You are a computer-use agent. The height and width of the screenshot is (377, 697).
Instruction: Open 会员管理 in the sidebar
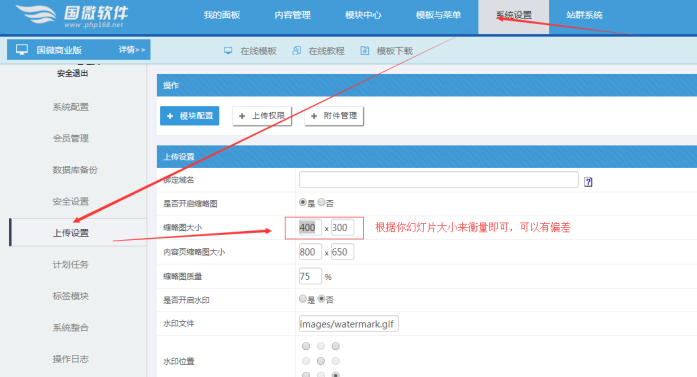[71, 138]
